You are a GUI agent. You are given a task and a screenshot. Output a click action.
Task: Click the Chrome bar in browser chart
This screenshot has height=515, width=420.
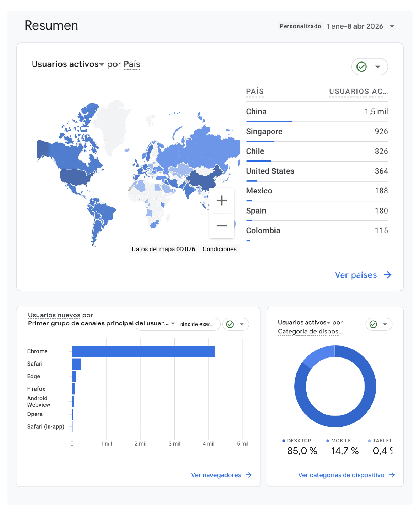click(x=143, y=351)
